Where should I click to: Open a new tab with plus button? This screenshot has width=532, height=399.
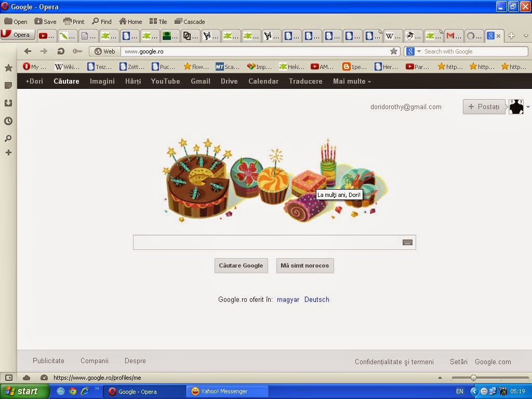coord(512,36)
